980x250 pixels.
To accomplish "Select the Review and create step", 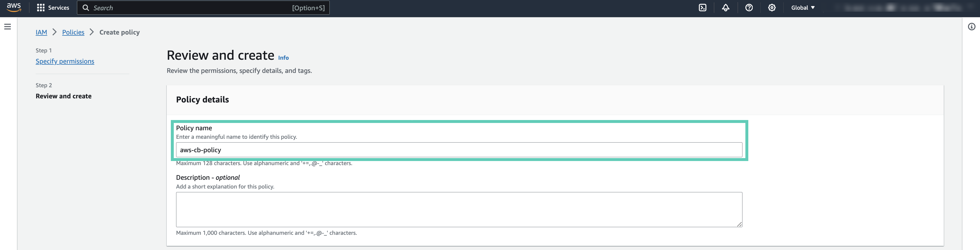I will point(63,96).
